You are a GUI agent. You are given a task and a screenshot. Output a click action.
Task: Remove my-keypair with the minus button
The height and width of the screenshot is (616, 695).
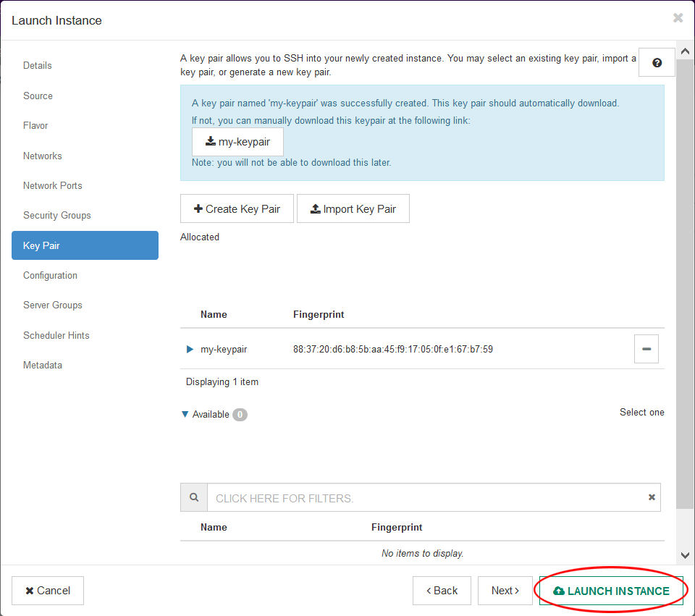point(646,349)
